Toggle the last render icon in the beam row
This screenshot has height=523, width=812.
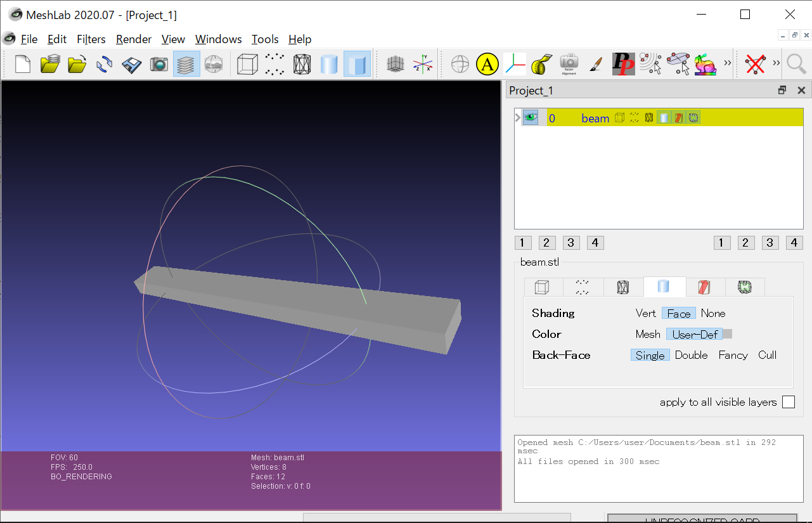(693, 117)
